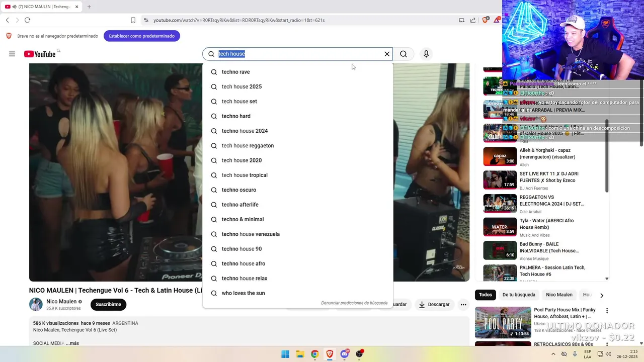Show hidden system tray icons
Screen dimensions: 644x362
tap(553, 354)
